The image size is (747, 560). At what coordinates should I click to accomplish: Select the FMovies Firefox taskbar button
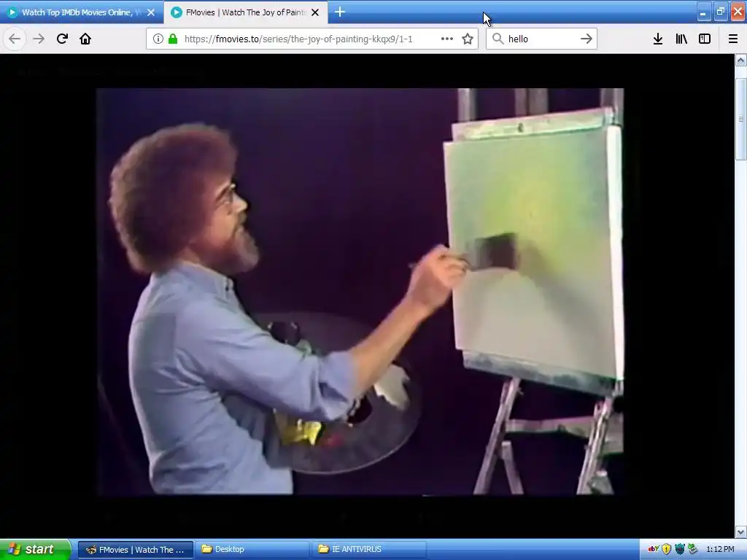point(135,550)
